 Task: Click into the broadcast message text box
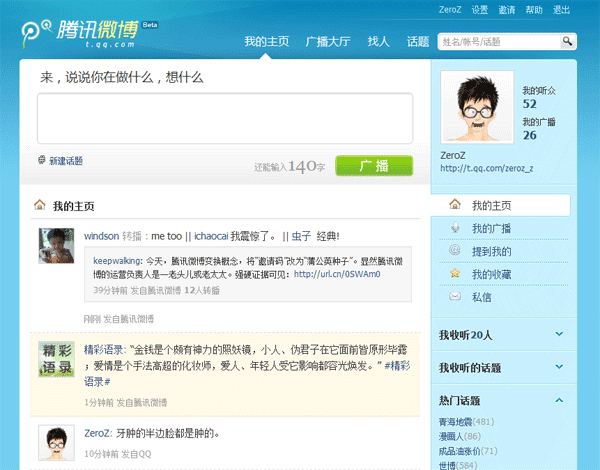tap(225, 118)
